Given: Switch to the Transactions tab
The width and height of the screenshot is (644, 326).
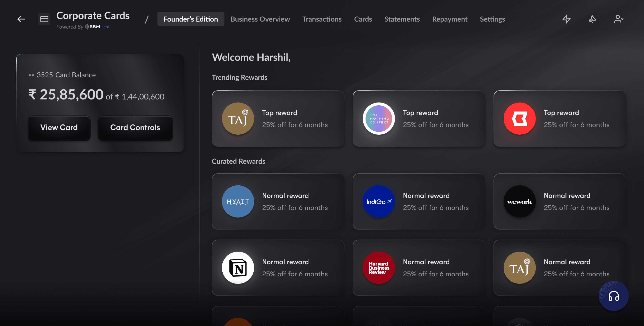Looking at the screenshot, I should (322, 19).
